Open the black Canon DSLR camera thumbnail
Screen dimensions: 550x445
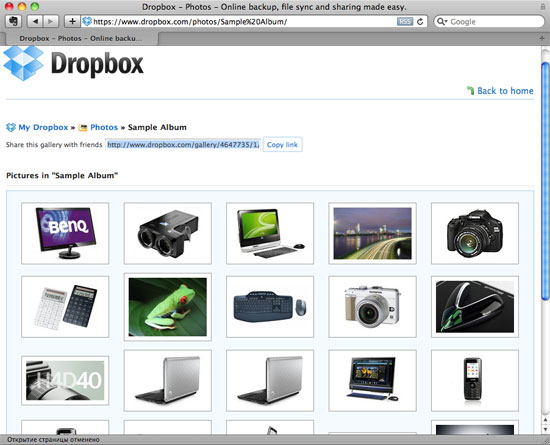475,233
